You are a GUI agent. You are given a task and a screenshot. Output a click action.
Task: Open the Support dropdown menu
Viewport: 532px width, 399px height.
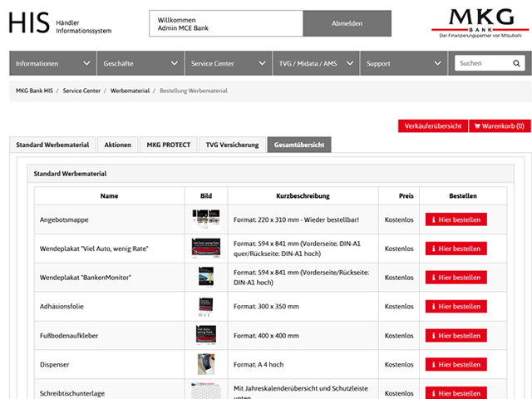(403, 63)
